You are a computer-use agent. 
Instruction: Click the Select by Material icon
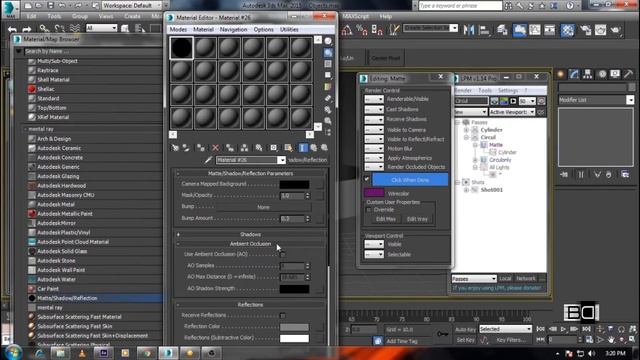[x=328, y=121]
